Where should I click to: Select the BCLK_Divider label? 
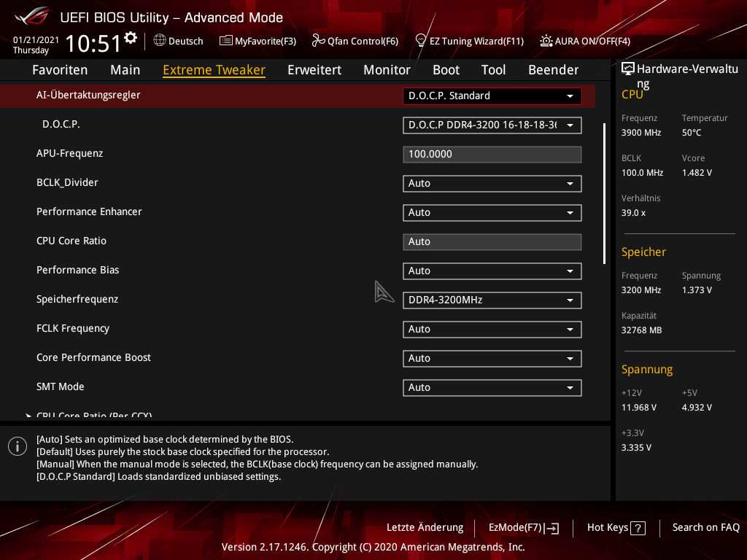point(67,182)
